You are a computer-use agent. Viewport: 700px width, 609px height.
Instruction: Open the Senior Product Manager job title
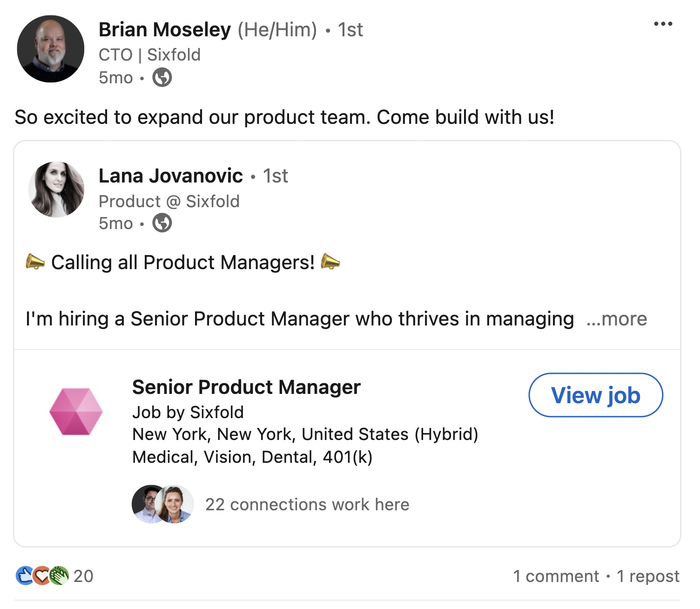click(x=246, y=387)
